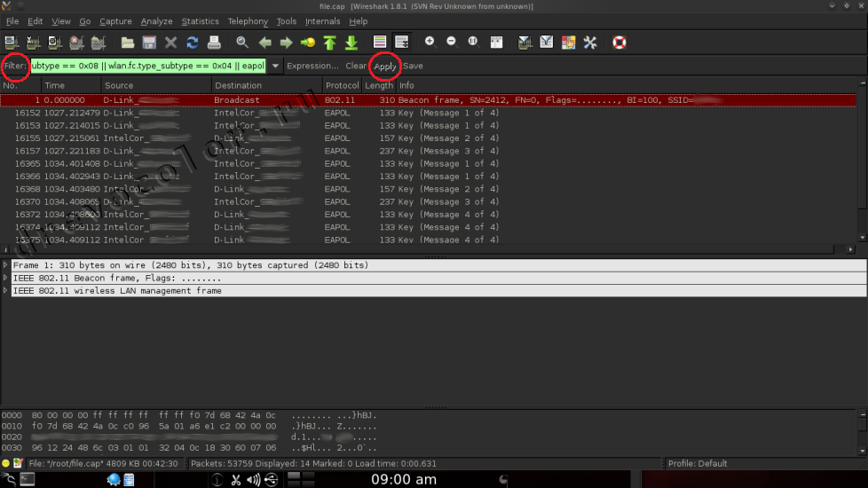This screenshot has width=868, height=488.
Task: Jump to the first packet icon
Action: pos(330,43)
